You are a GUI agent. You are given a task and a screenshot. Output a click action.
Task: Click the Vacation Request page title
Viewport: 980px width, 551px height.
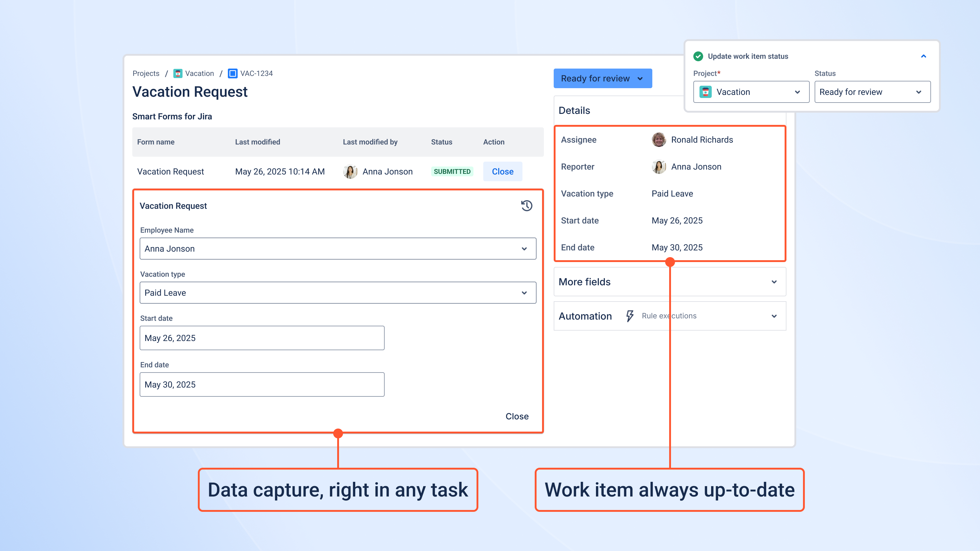coord(190,92)
